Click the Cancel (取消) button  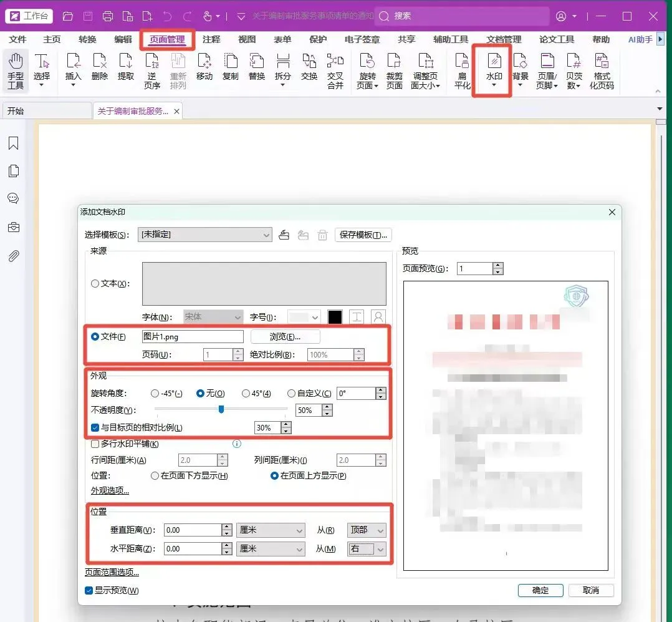tap(591, 591)
